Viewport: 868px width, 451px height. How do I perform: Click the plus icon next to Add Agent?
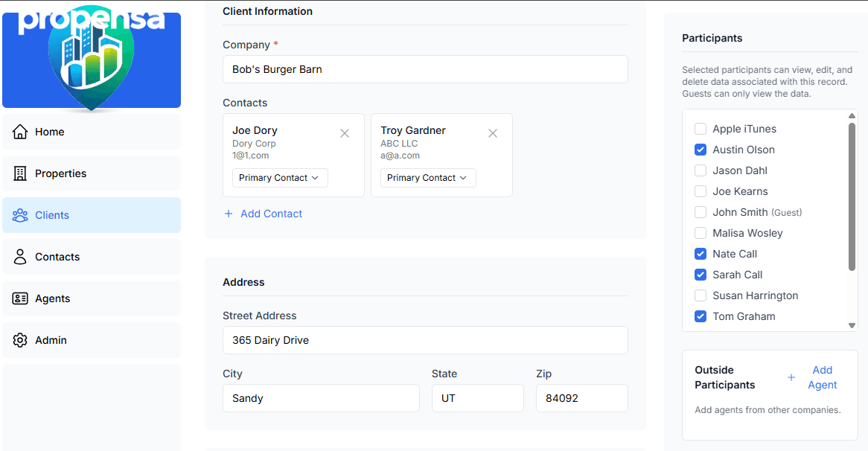[x=791, y=377]
